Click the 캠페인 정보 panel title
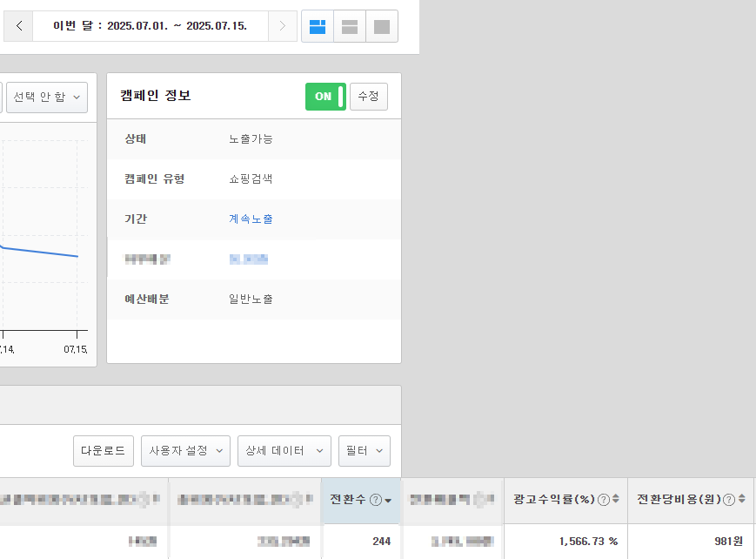Image resolution: width=756 pixels, height=559 pixels. pos(155,96)
